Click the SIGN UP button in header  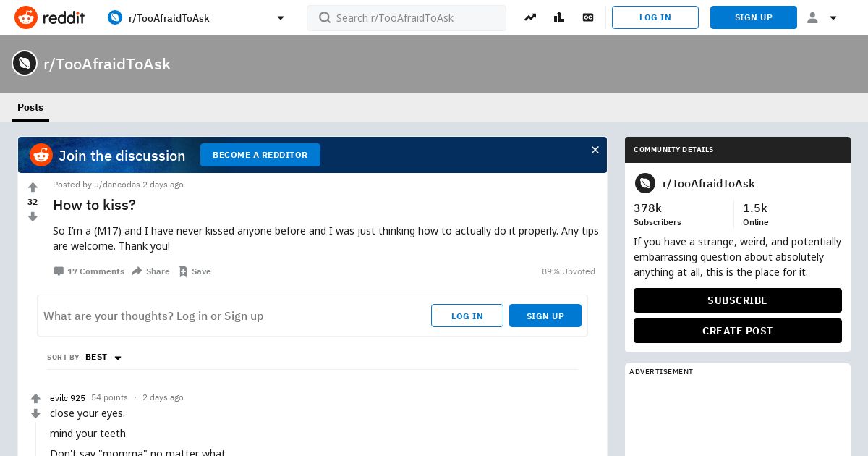point(754,17)
